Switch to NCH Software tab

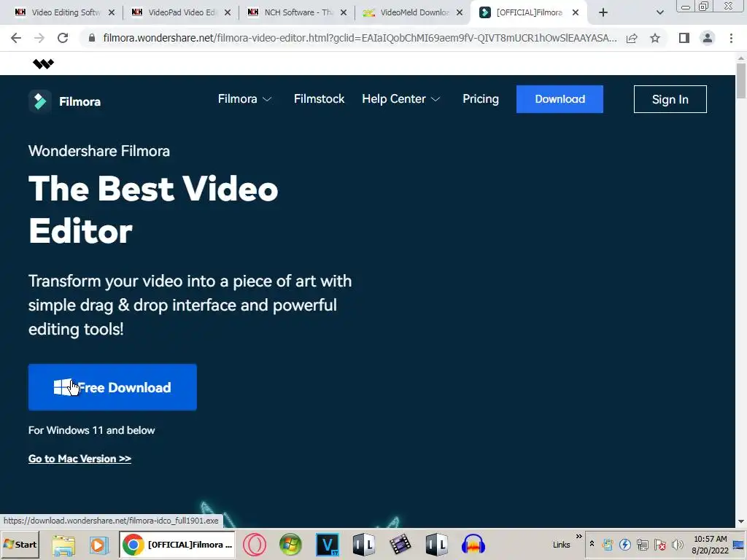coord(298,13)
